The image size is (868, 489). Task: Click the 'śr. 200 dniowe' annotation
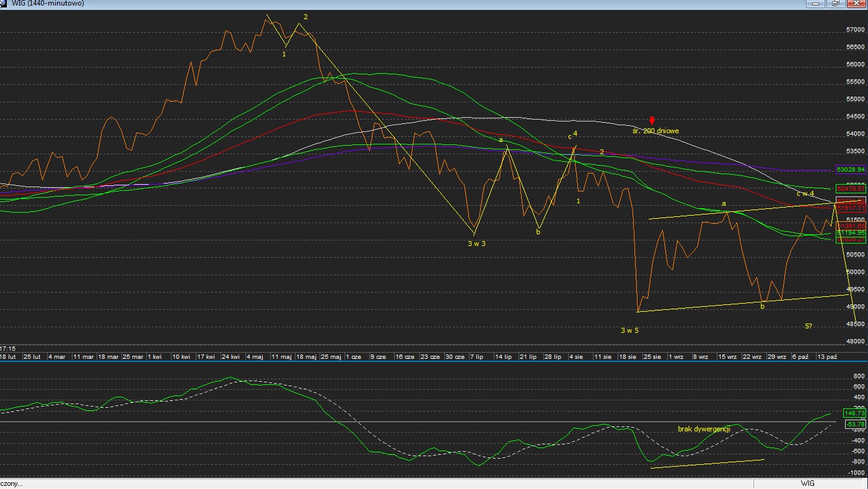(x=655, y=131)
